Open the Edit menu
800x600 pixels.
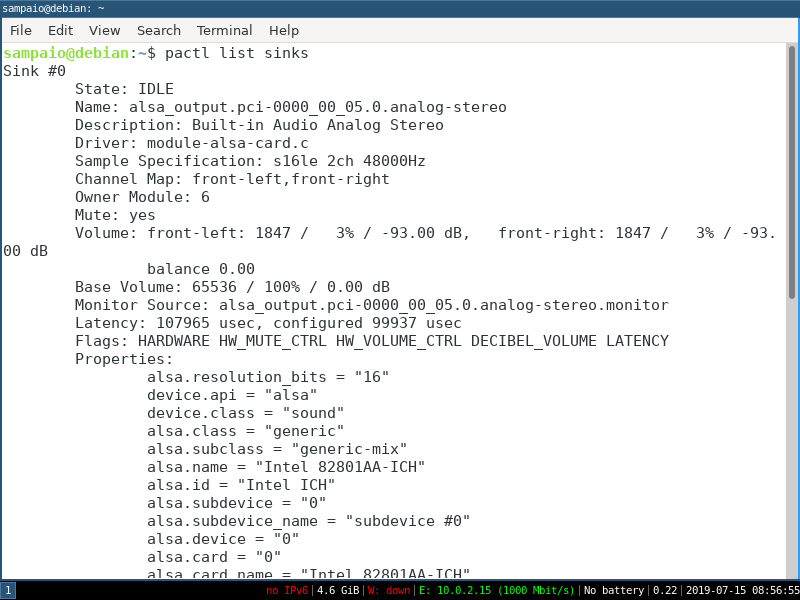[60, 30]
